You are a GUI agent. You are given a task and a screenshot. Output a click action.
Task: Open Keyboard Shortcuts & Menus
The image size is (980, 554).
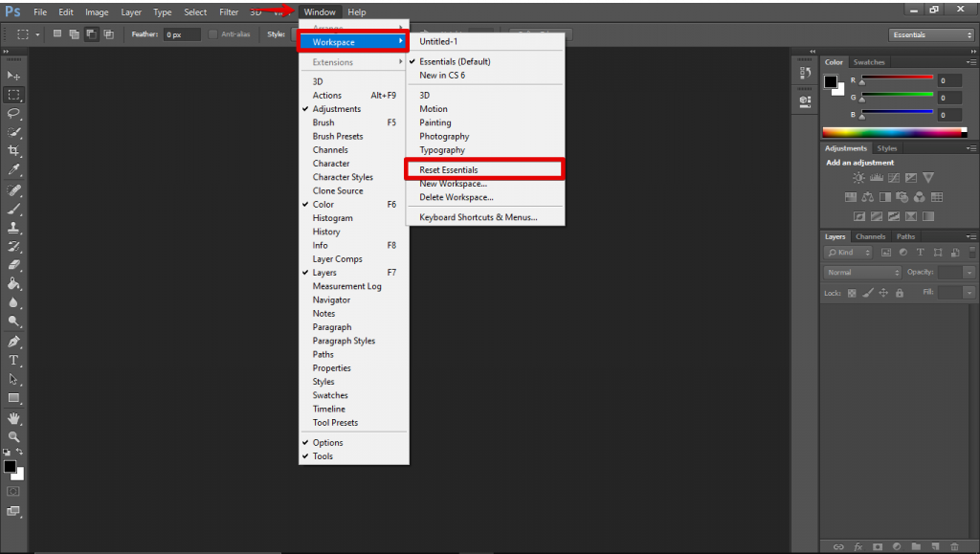pos(478,217)
